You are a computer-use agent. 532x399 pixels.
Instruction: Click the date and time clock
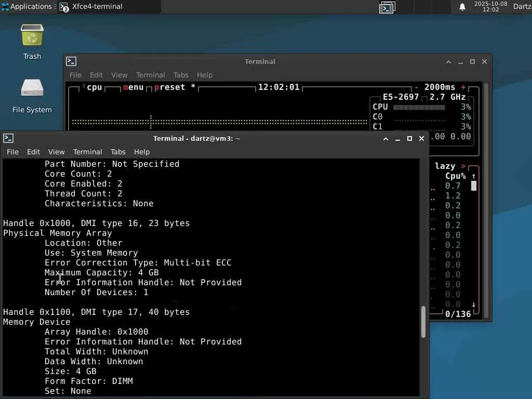click(x=490, y=6)
